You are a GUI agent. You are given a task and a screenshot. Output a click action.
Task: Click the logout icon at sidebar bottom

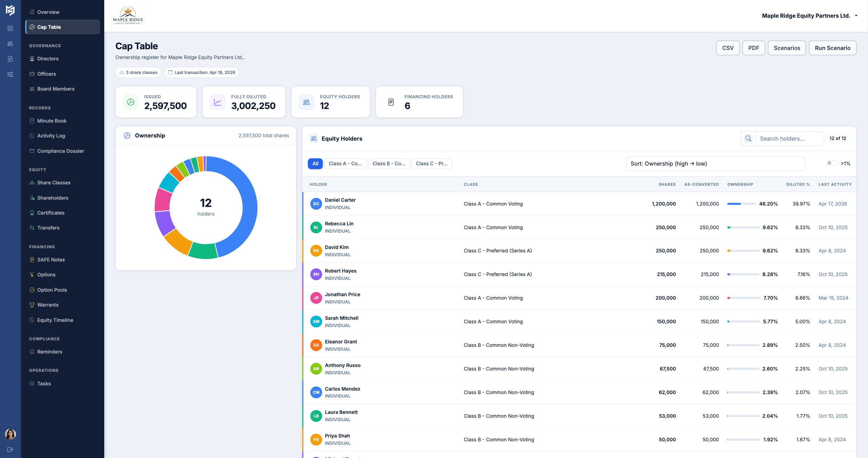(x=10, y=449)
